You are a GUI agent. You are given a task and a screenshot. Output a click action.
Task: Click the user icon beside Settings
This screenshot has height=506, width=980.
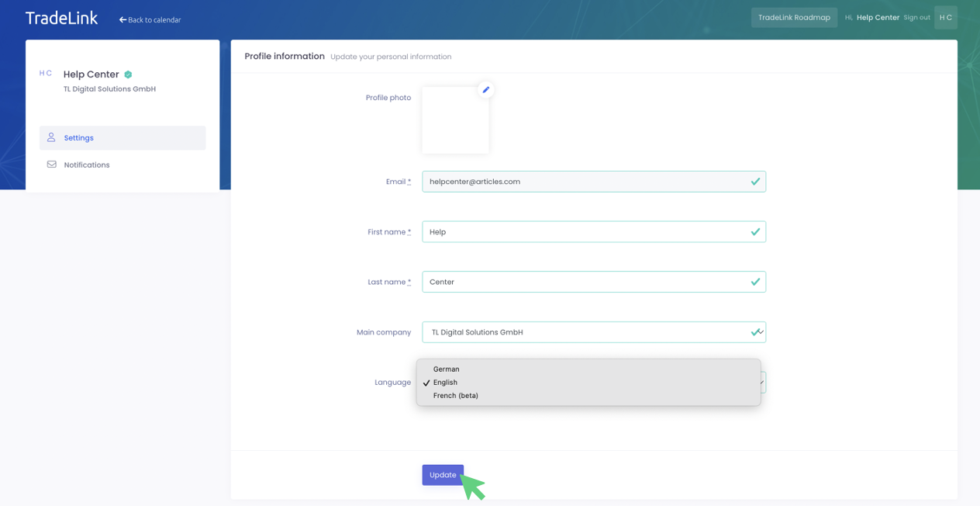(51, 137)
